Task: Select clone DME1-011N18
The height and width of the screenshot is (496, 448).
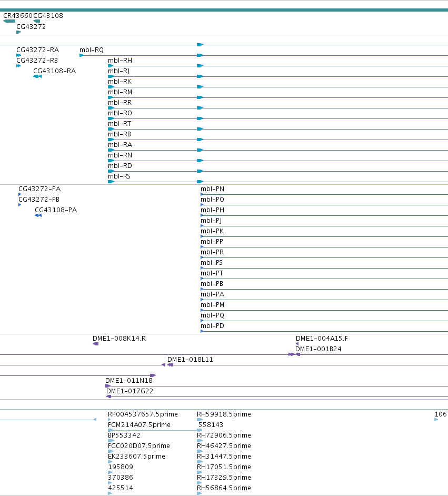Action: point(129,381)
